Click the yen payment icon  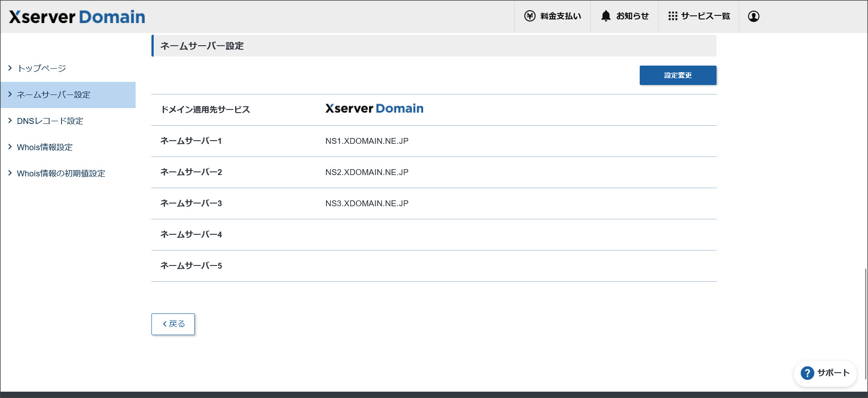529,16
